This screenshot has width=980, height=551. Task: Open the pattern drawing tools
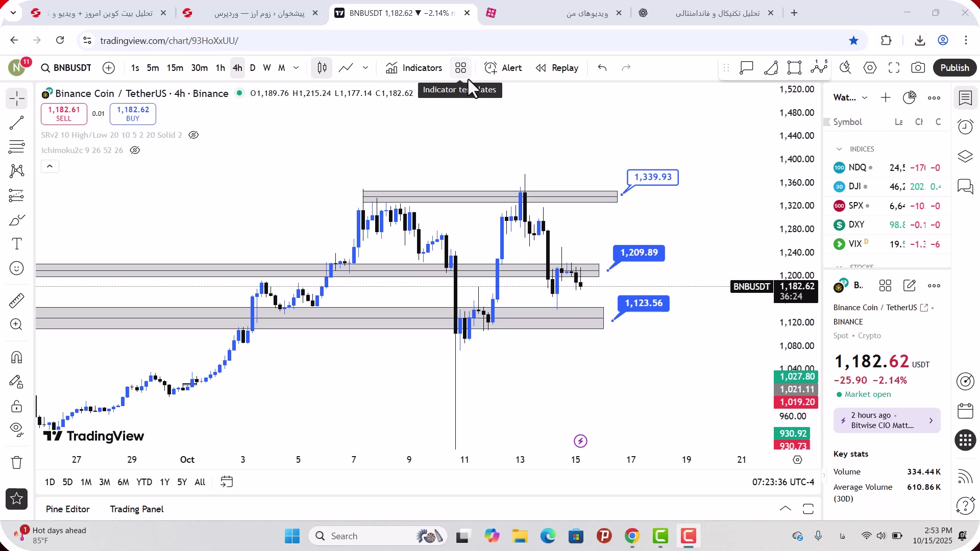(x=16, y=171)
